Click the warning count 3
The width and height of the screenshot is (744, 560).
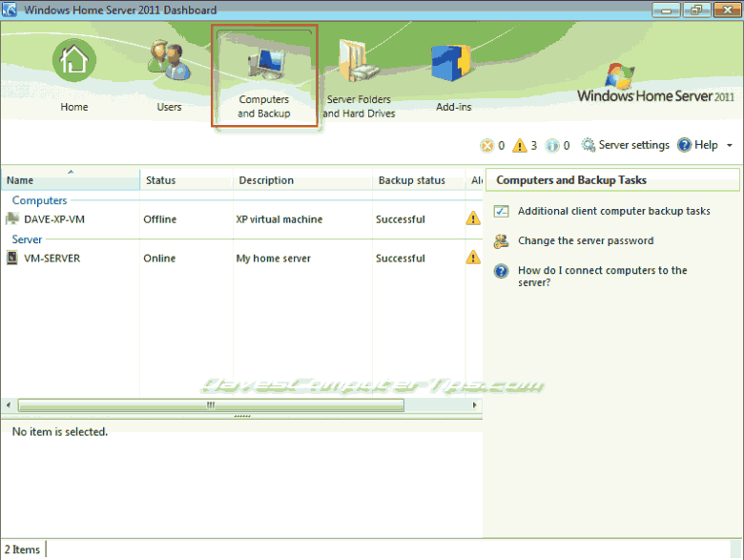[x=534, y=146]
